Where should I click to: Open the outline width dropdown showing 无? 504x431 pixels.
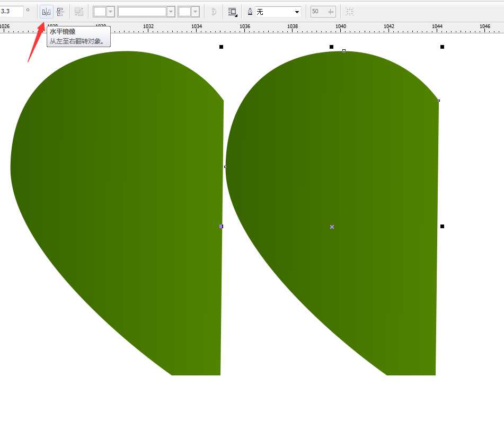point(297,12)
